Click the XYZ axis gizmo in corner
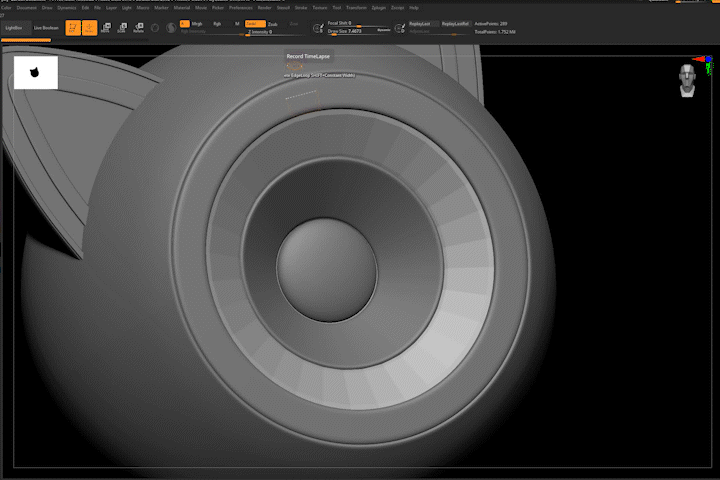This screenshot has width=720, height=480. click(705, 64)
